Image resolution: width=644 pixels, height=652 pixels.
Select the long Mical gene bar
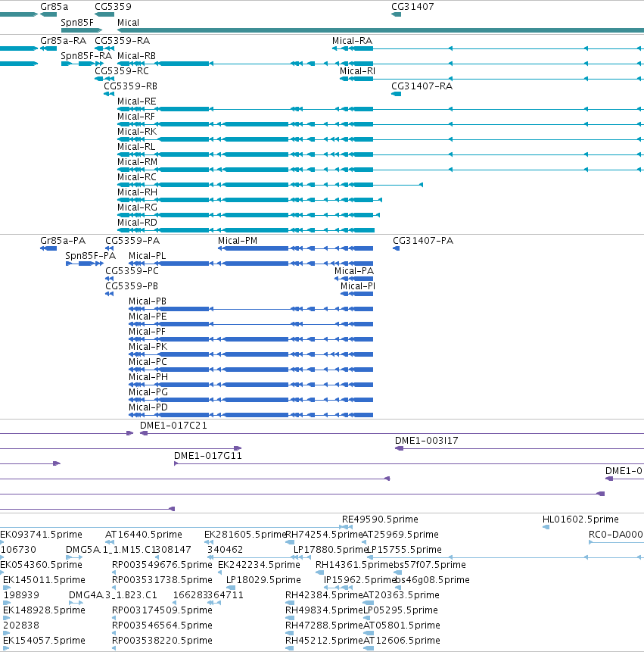tap(381, 30)
